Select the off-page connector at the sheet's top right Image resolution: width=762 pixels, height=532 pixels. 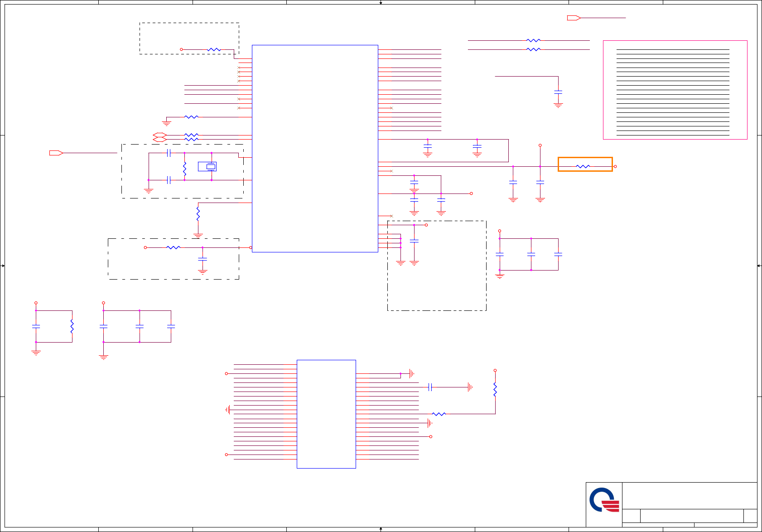pyautogui.click(x=574, y=18)
